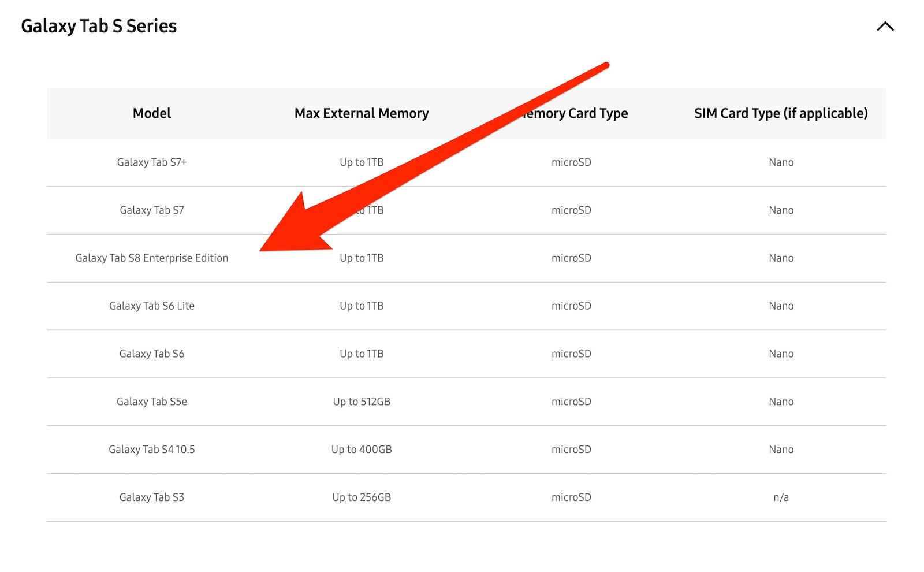Click the Up to 400GB memory value
Viewport: 924px width, 572px height.
tap(362, 450)
